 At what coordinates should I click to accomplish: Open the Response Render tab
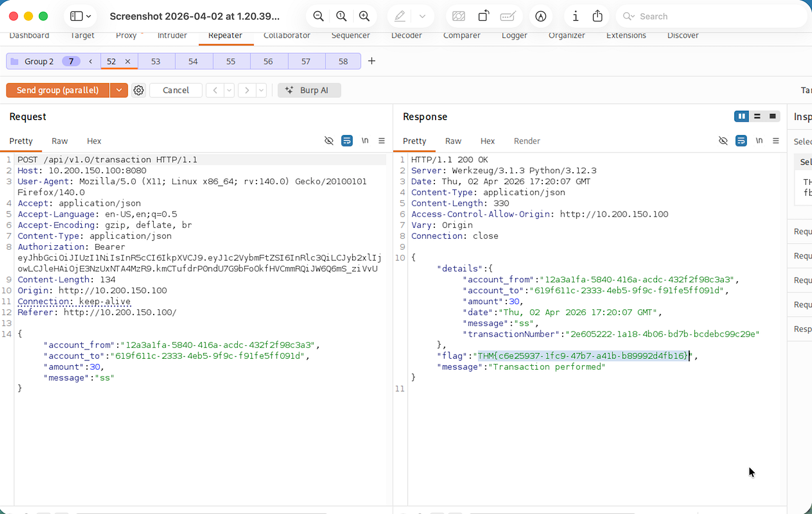(x=527, y=141)
